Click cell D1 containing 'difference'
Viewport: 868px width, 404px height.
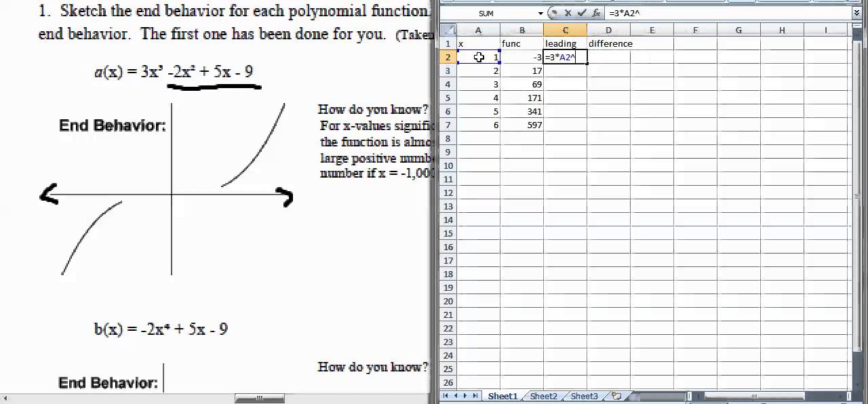point(608,43)
